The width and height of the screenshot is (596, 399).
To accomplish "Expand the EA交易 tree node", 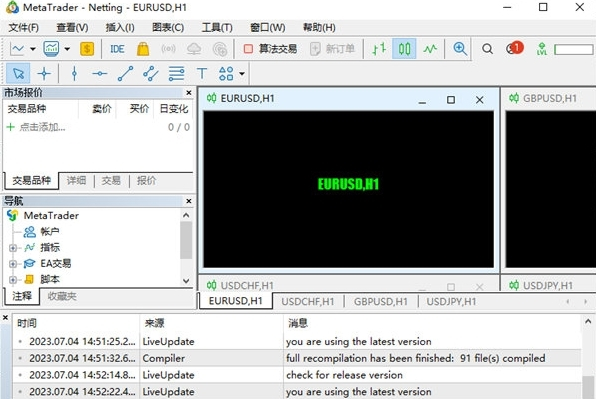I will tap(13, 264).
